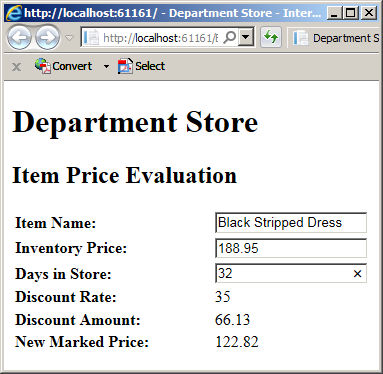
Task: Click the Discount Rate: label
Action: click(x=66, y=297)
